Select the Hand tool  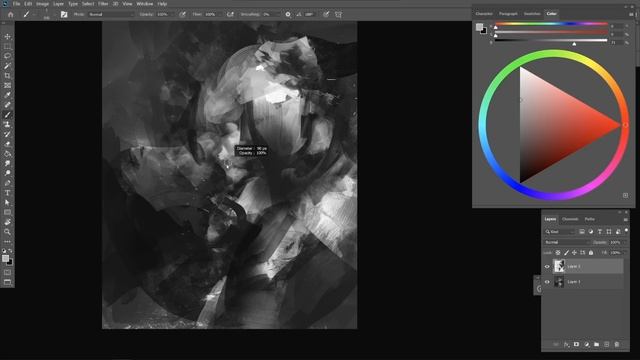[7, 222]
